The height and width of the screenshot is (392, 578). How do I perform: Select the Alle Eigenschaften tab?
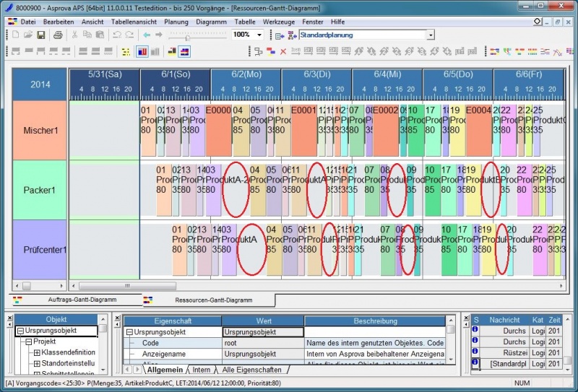pyautogui.click(x=253, y=370)
